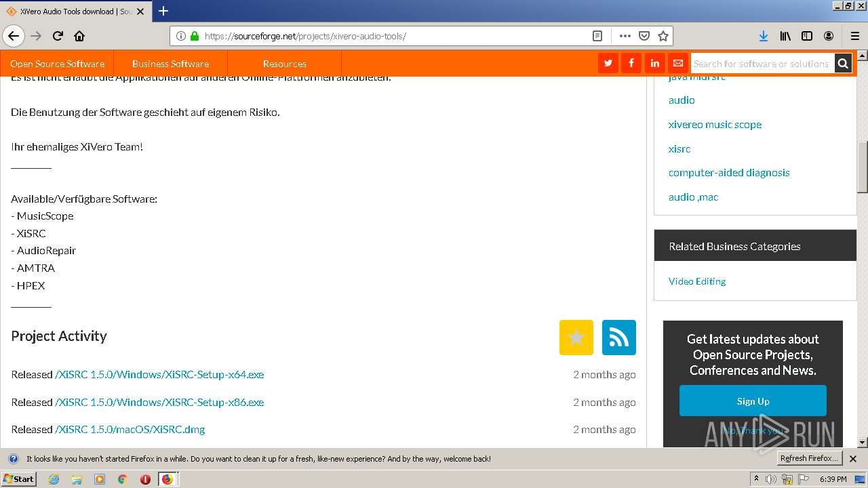Reload the current page
868x488 pixels.
click(x=58, y=36)
